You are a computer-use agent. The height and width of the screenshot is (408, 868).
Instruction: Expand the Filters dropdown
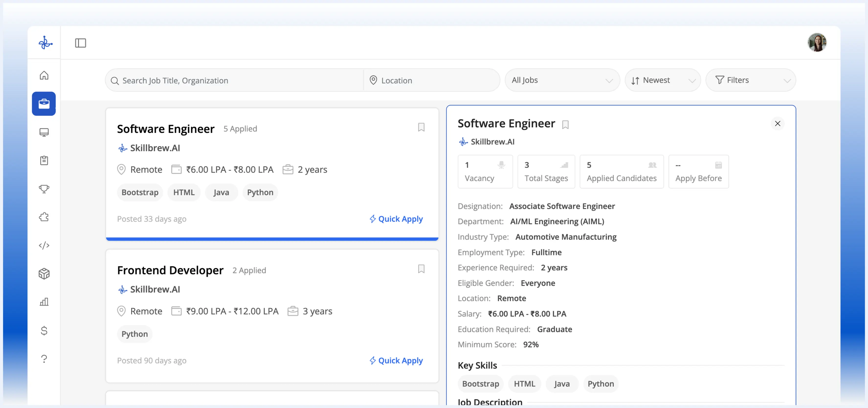pyautogui.click(x=750, y=80)
